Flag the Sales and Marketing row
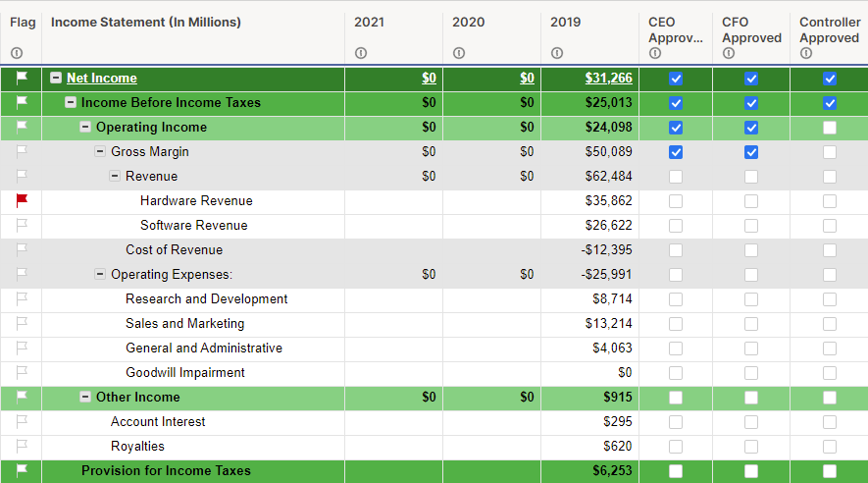The image size is (868, 483). tap(22, 324)
